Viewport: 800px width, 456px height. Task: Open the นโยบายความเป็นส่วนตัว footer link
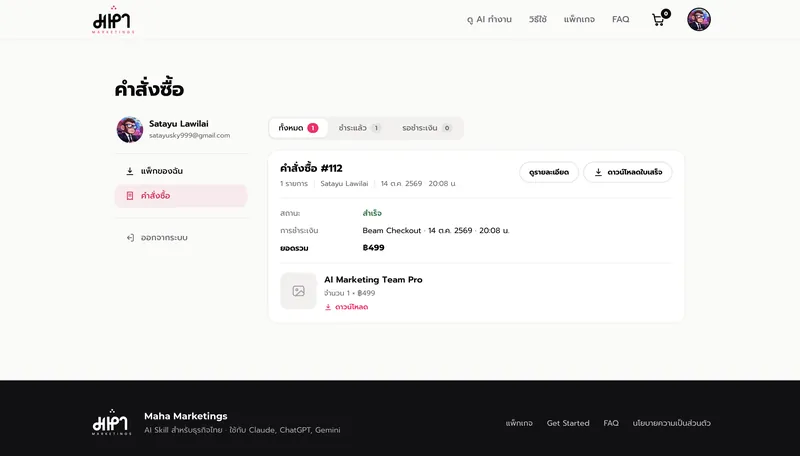pyautogui.click(x=671, y=423)
